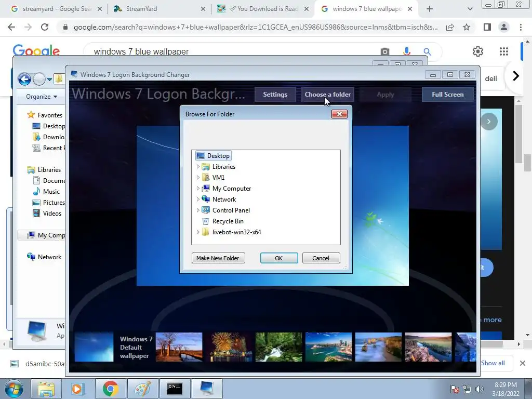Screen dimensions: 532x399
Task: Select Network in Explorer navigation pane
Action: point(44,257)
